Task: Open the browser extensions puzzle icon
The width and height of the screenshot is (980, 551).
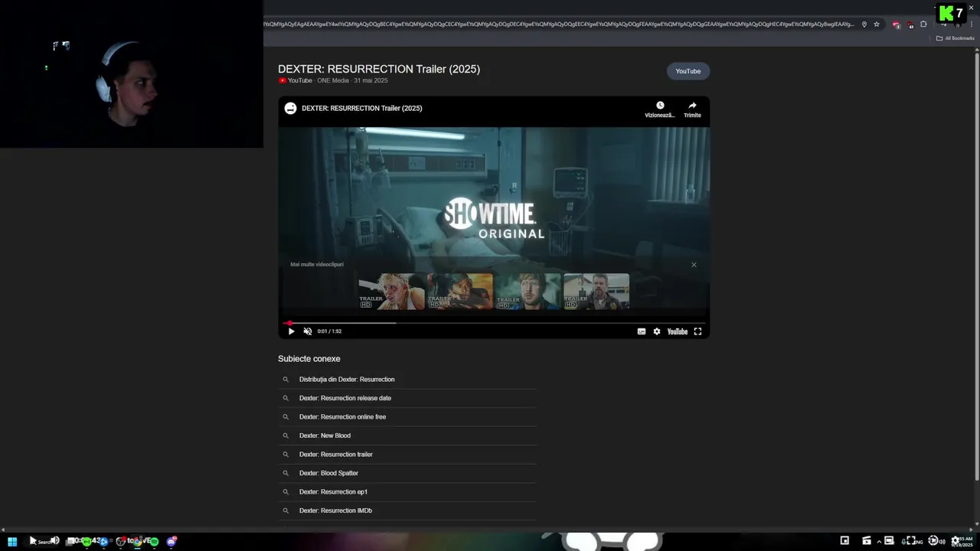Action: point(923,24)
